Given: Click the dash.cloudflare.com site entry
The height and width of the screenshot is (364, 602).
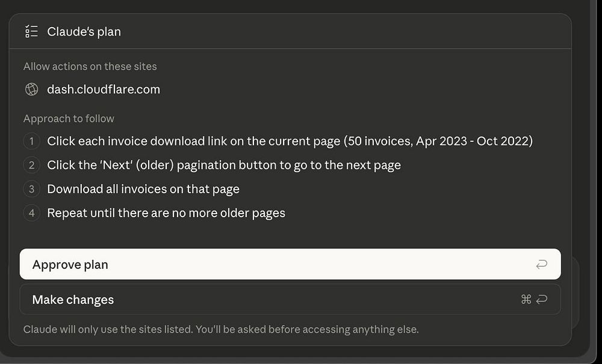Looking at the screenshot, I should 104,90.
